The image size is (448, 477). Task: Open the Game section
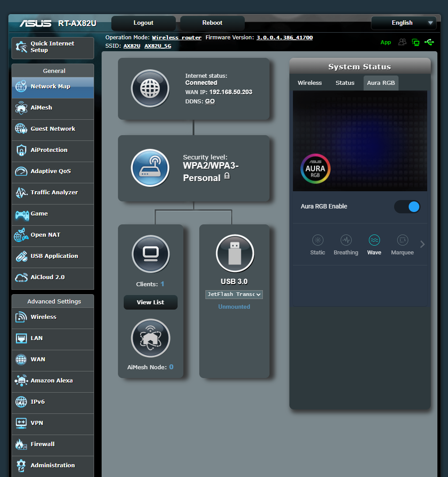pyautogui.click(x=53, y=214)
